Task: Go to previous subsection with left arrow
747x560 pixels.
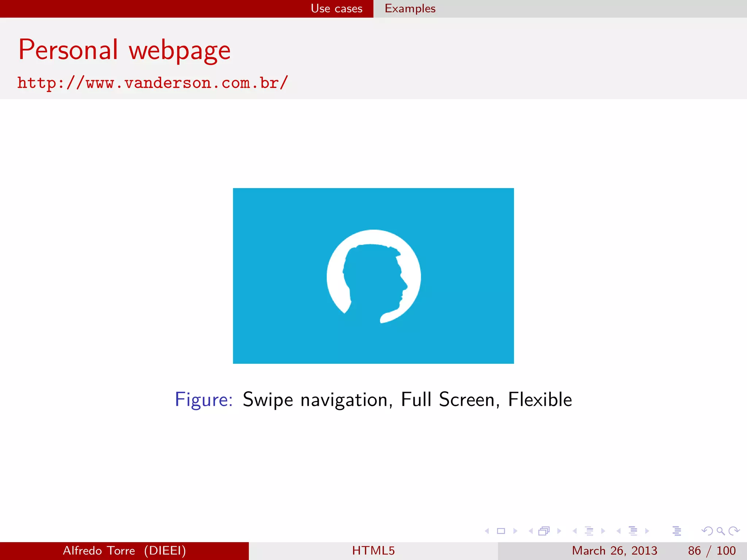Action: tap(575, 531)
